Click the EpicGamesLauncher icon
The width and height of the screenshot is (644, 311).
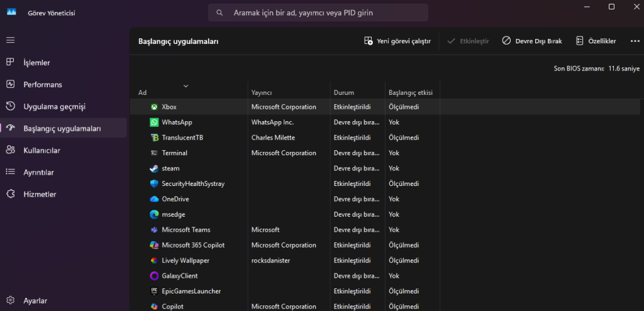point(154,292)
